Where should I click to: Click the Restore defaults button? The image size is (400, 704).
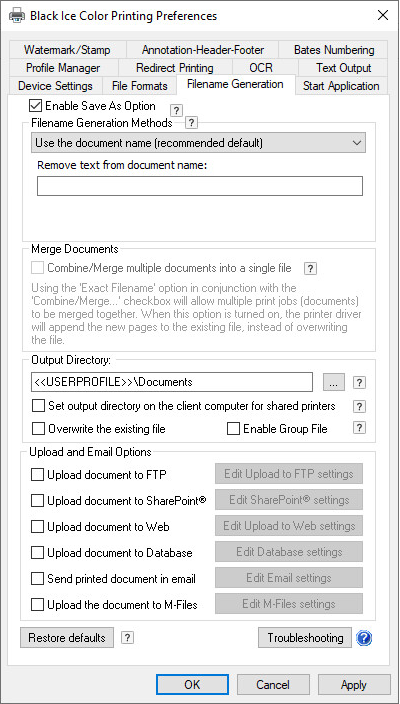(67, 638)
